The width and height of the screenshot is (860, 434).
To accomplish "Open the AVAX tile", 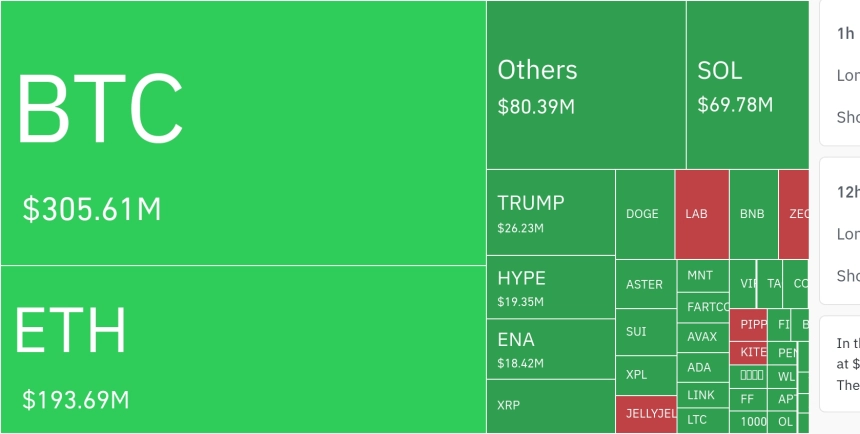I will tap(703, 337).
